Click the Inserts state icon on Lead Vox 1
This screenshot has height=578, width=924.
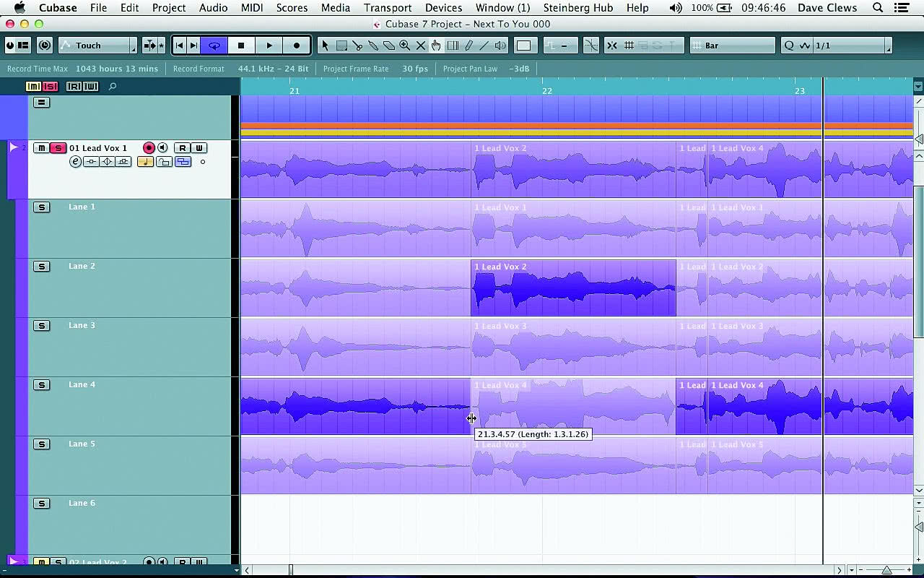pos(91,162)
